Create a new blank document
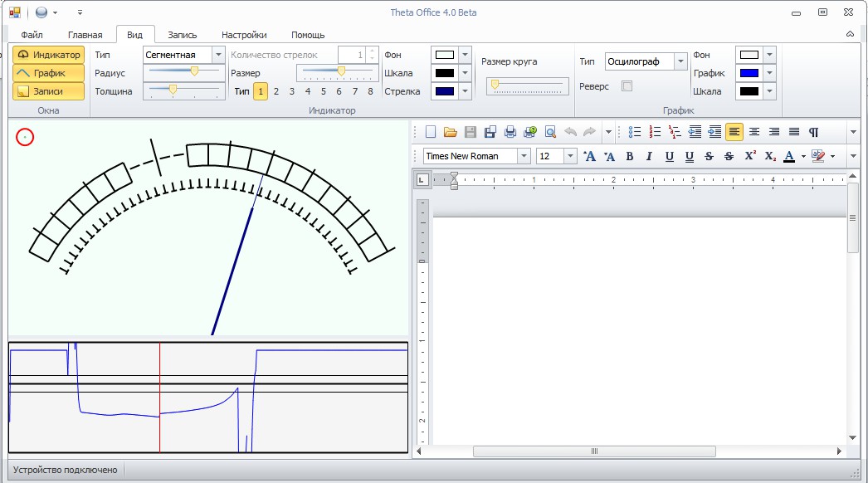868x483 pixels. (431, 132)
